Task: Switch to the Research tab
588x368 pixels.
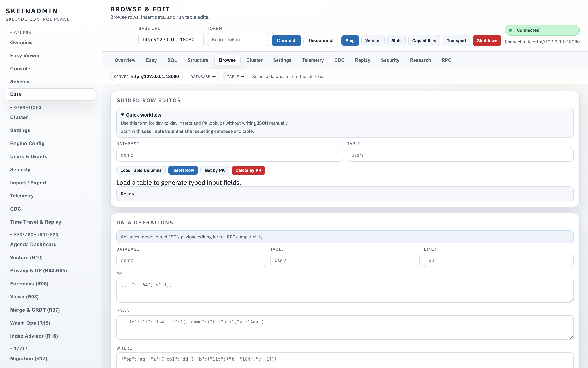Action: [x=420, y=60]
